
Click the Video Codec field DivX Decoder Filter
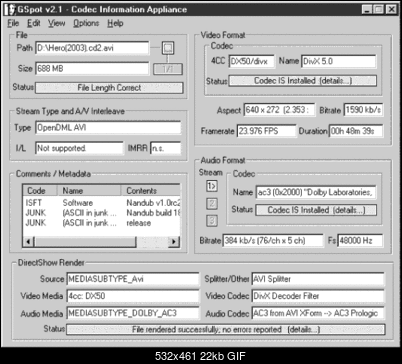[318, 296]
